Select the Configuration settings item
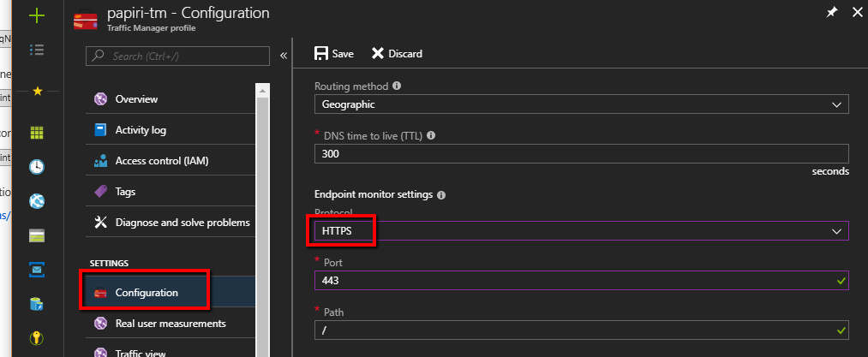Viewport: 868px width, 357px height. click(171, 293)
